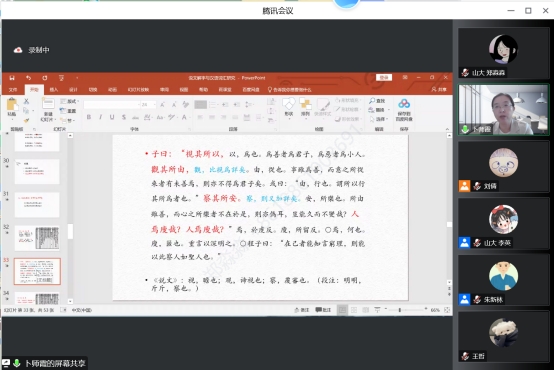Click the Save icon in PowerPoint title bar

(12, 78)
